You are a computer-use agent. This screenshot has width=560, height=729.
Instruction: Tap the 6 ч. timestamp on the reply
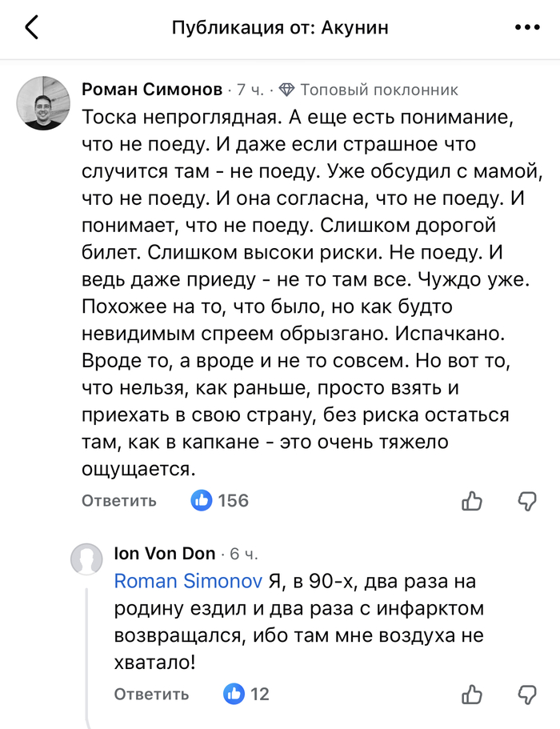pyautogui.click(x=244, y=554)
